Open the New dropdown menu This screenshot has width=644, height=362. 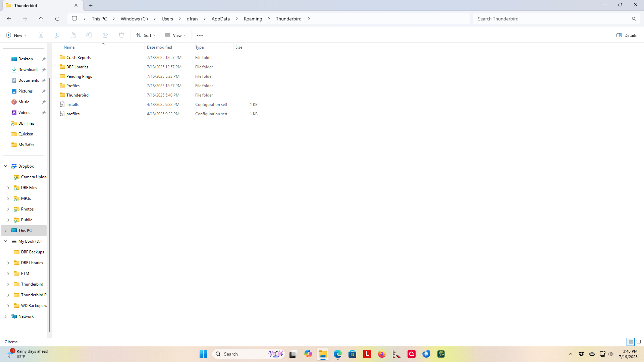click(x=16, y=35)
